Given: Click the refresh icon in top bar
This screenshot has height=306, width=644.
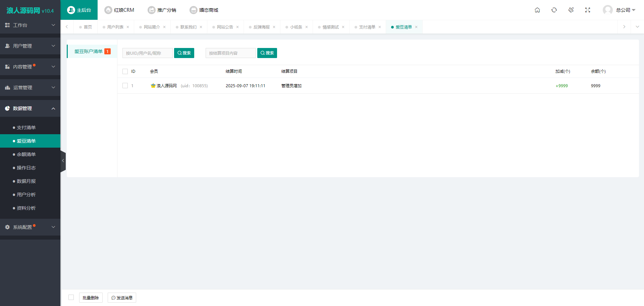Looking at the screenshot, I should tap(554, 10).
